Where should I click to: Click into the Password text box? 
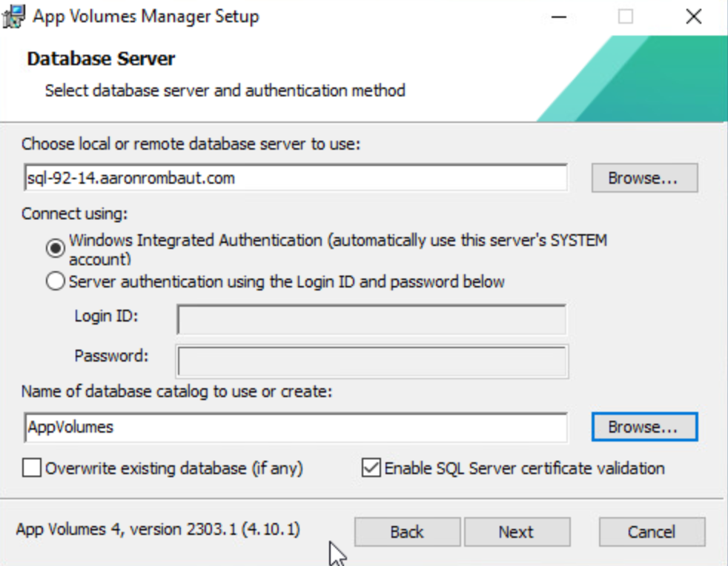(371, 361)
